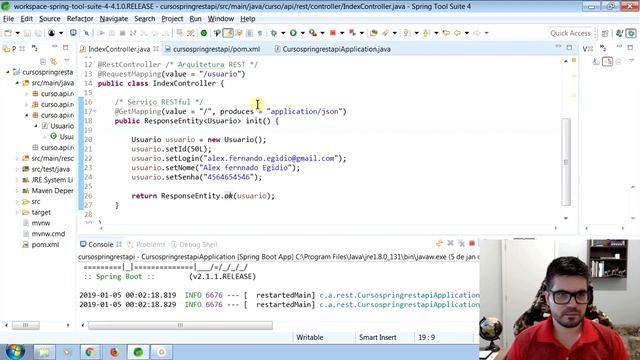Image resolution: width=640 pixels, height=360 pixels.
Task: Open the dropdown next to the New icon
Action: [17, 33]
